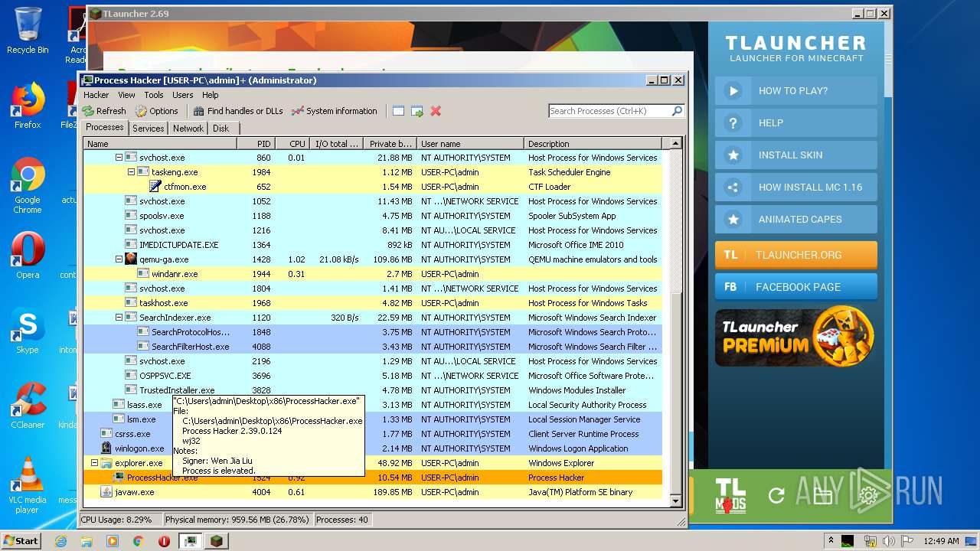
Task: Select the Processes tab
Action: [x=105, y=128]
